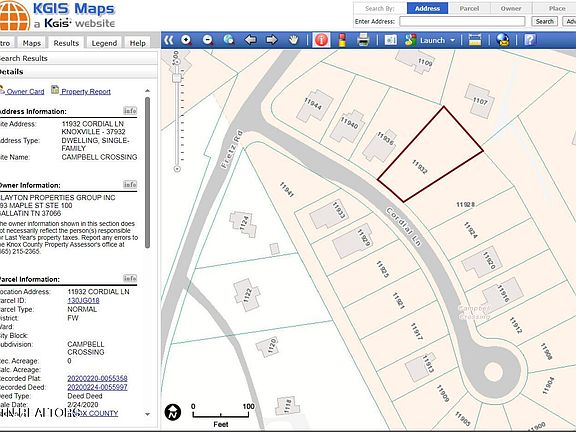Click info button beside Address Information
The image size is (576, 432).
(x=130, y=111)
